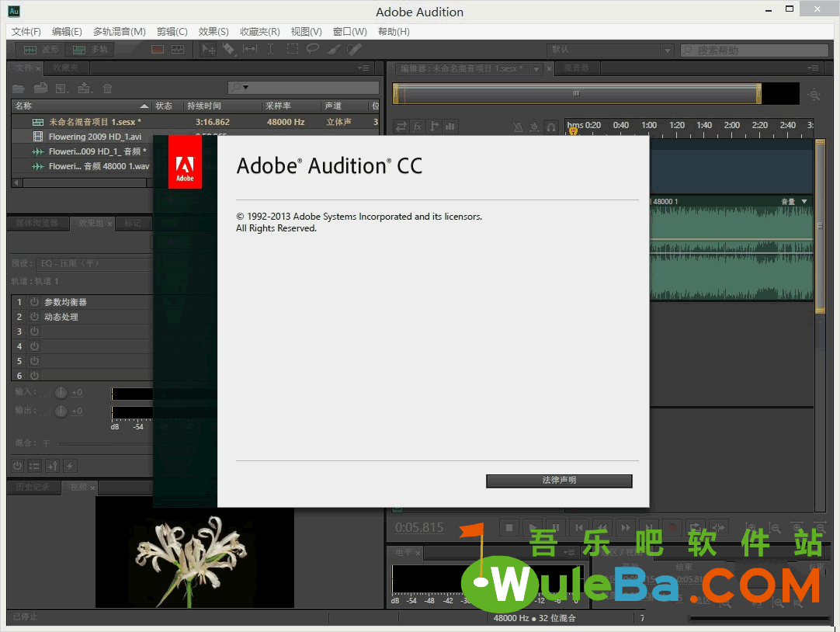Select the Spot Healing Brush tool
This screenshot has width=840, height=632.
(x=354, y=49)
